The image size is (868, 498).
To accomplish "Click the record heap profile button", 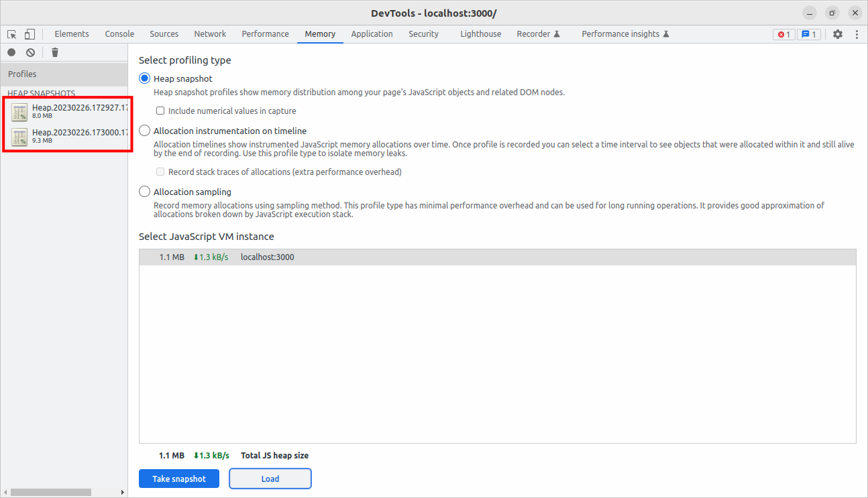I will point(11,52).
